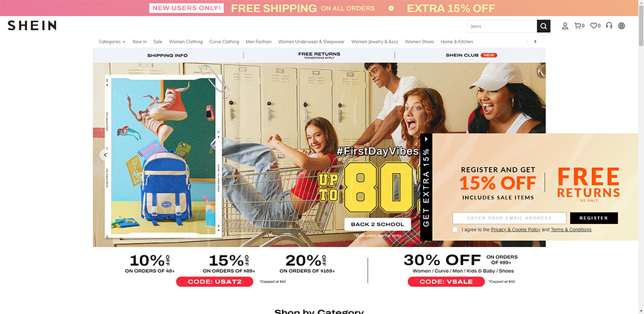The image size is (644, 314).
Task: Open the Terms & Conditions link
Action: click(571, 230)
